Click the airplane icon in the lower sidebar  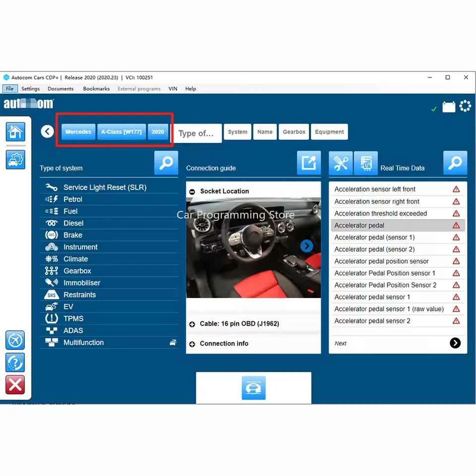pyautogui.click(x=15, y=340)
